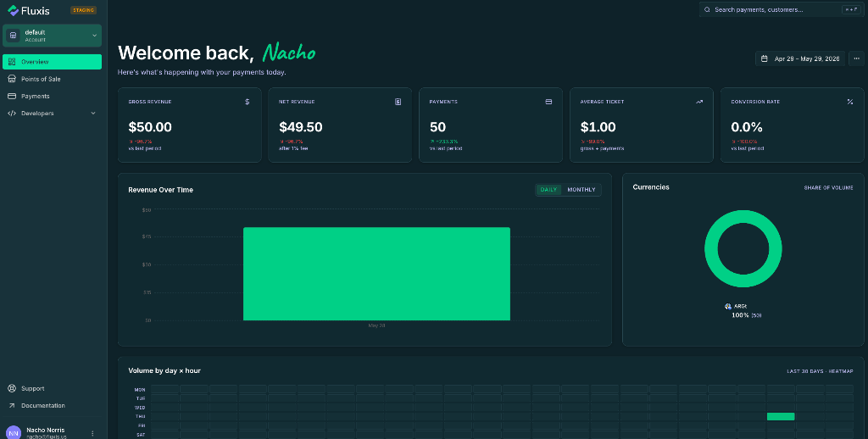Click the dollar icon on Gross Revenue card
Viewport: 868px width, 439px height.
click(x=248, y=102)
